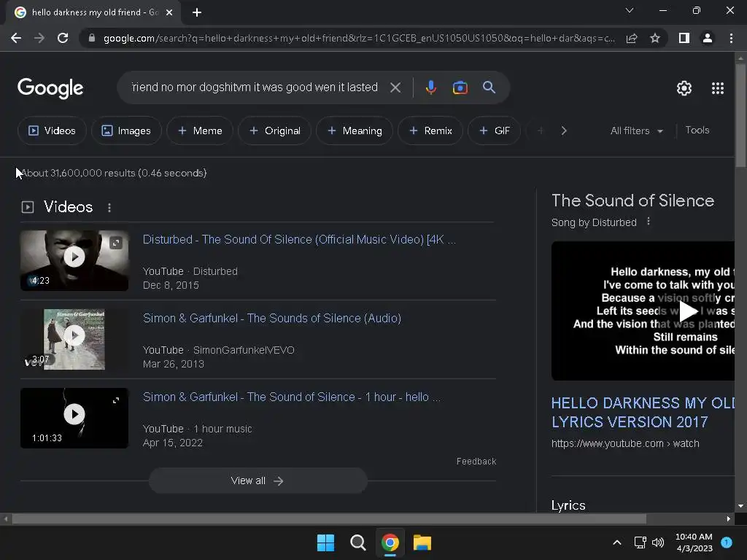Open a new browser tab
747x560 pixels.
197,12
